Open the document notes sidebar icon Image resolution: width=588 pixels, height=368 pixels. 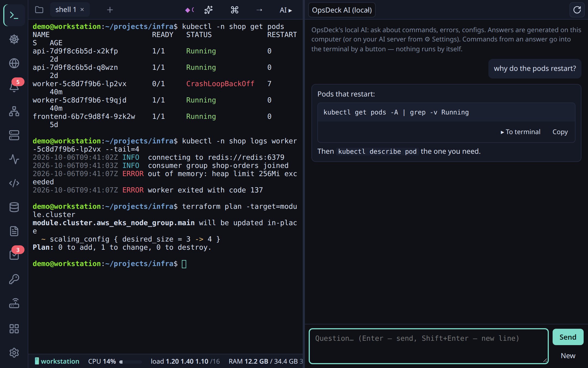[x=14, y=231]
